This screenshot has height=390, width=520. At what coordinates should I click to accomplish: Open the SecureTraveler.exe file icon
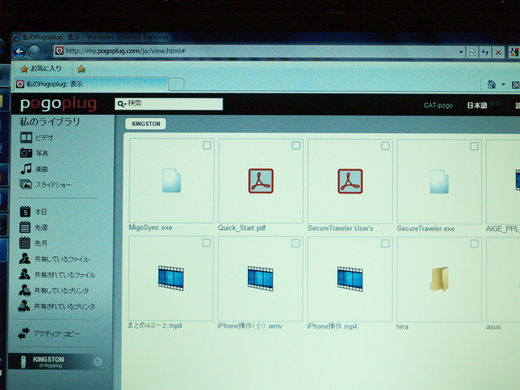439,182
